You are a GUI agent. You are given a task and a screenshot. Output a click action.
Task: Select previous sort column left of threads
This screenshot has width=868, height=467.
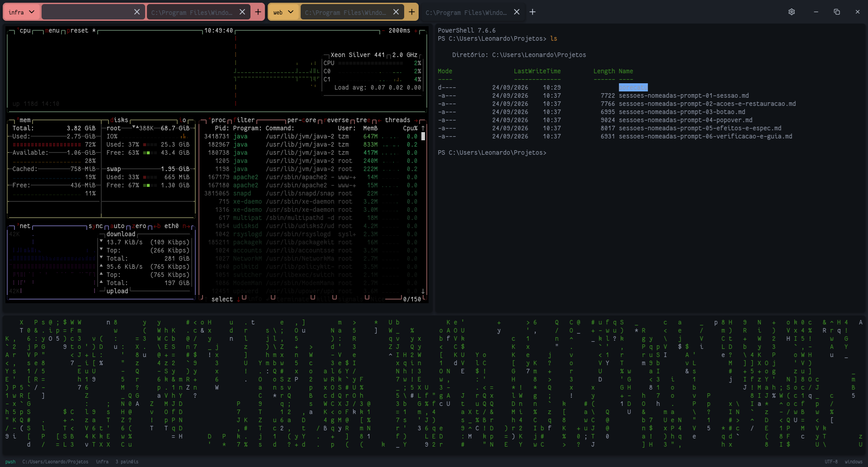click(379, 120)
